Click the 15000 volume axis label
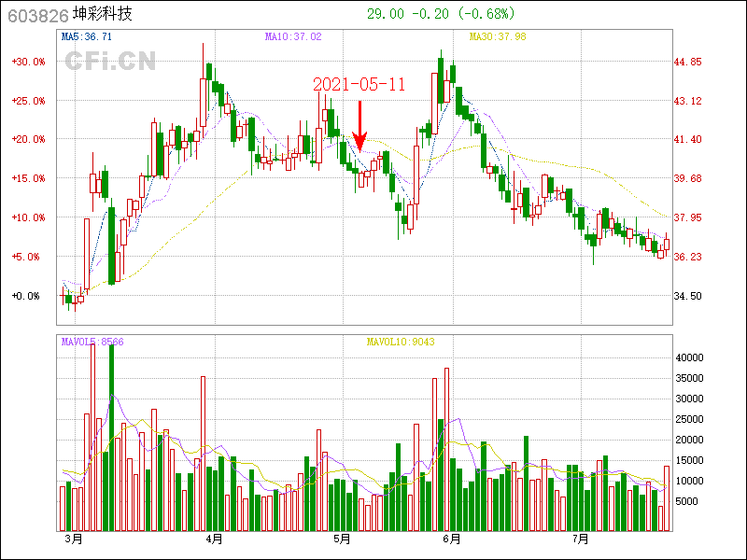The width and height of the screenshot is (747, 560). coord(689,460)
